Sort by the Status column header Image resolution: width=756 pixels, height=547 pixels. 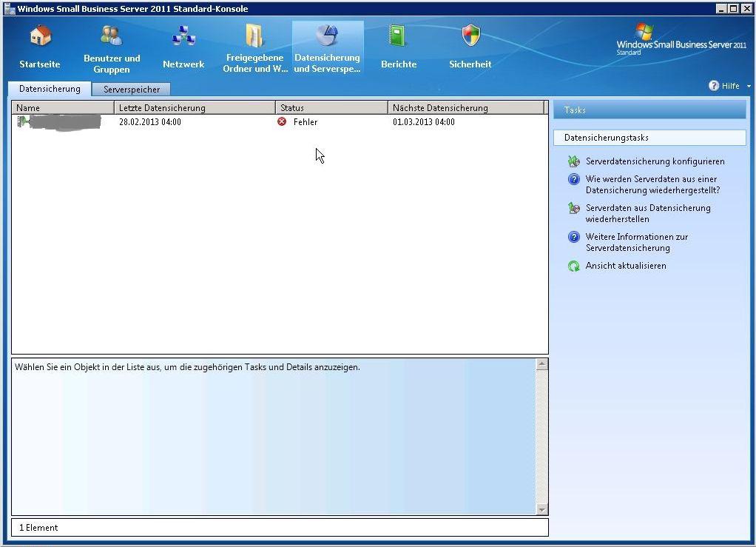331,107
